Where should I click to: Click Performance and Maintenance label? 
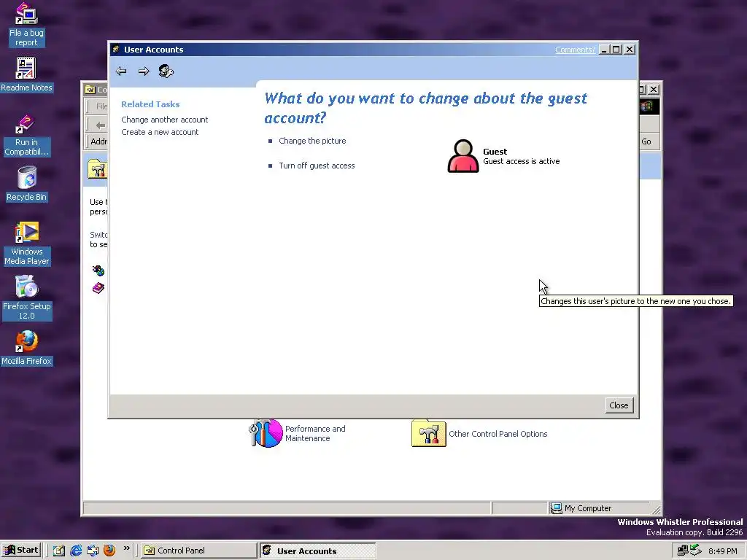(x=315, y=433)
